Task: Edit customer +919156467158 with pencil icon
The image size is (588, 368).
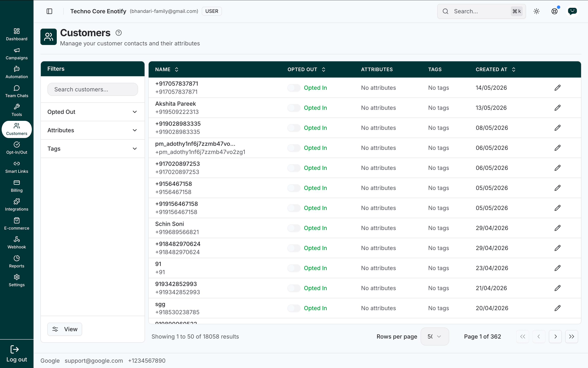Action: (x=558, y=208)
